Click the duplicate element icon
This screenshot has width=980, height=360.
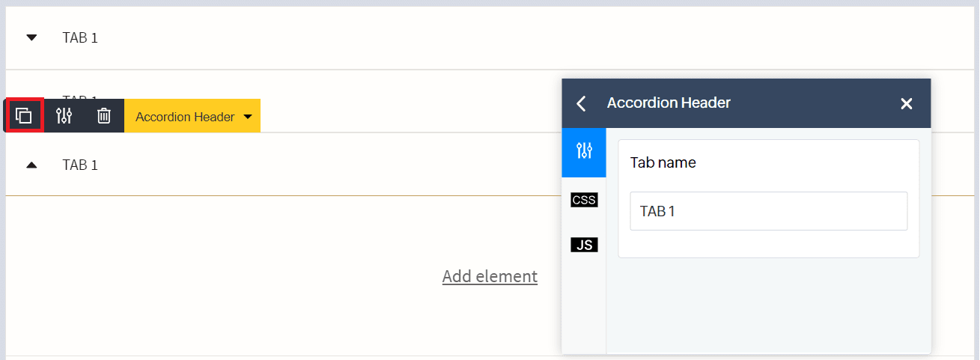click(x=24, y=116)
